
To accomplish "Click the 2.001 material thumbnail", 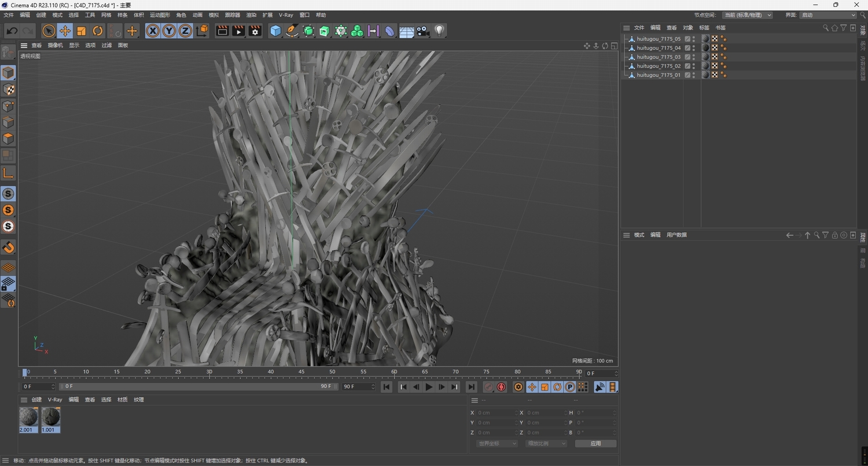I will [x=28, y=417].
